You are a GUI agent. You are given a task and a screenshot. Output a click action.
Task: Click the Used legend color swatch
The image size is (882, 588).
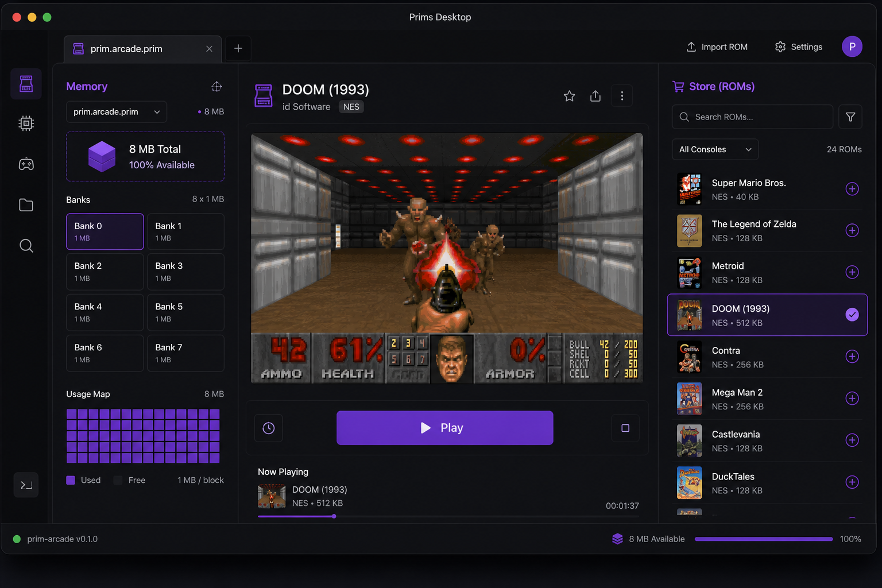[71, 480]
